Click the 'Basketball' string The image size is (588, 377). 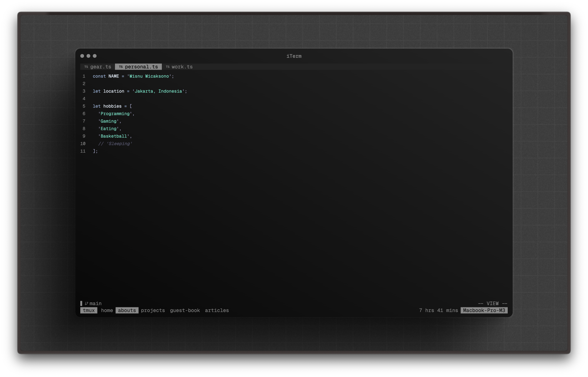click(x=114, y=136)
